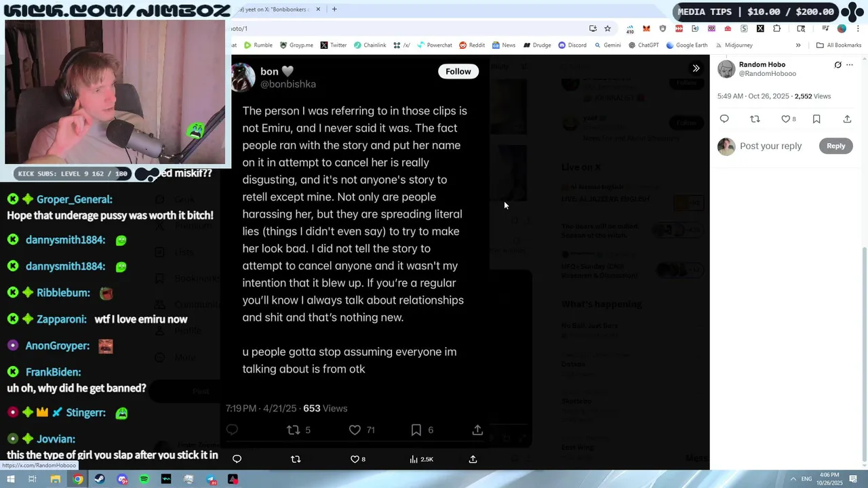Share icon in the right post panel
Screen dimensions: 868x488
(847, 119)
